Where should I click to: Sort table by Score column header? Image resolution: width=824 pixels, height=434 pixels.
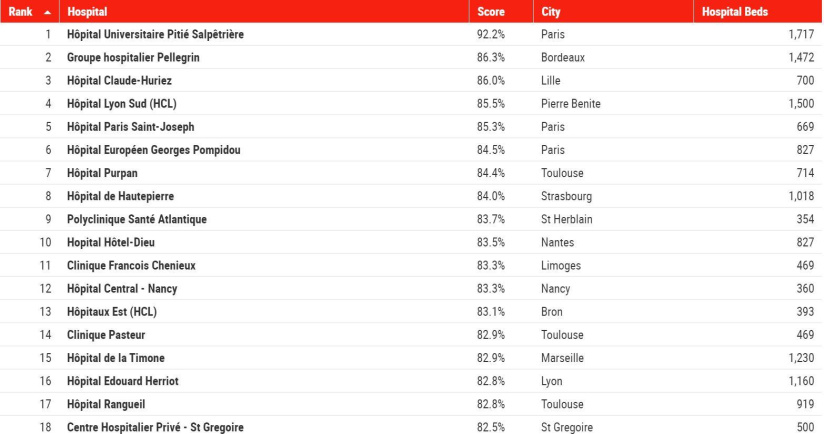(x=490, y=12)
